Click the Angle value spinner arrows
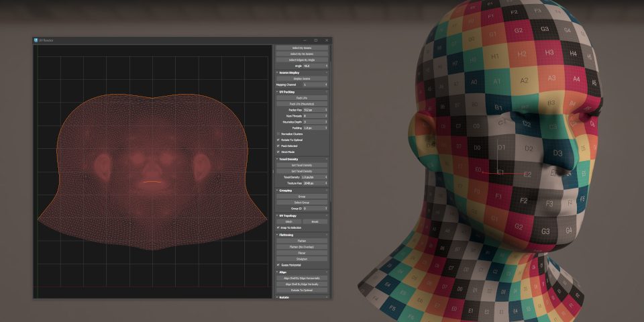 [327, 66]
